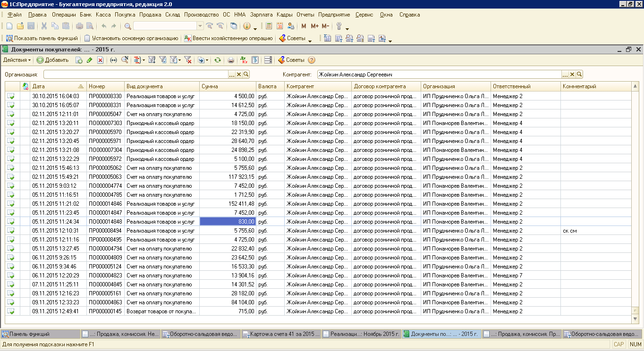644x351 pixels.
Task: Click the copy document icon next to Добавить
Action: (x=79, y=60)
